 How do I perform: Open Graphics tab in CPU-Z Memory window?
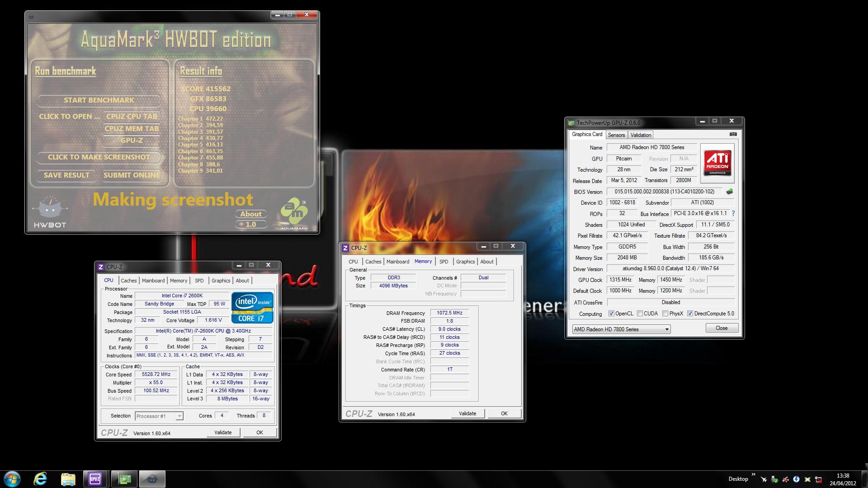(465, 262)
